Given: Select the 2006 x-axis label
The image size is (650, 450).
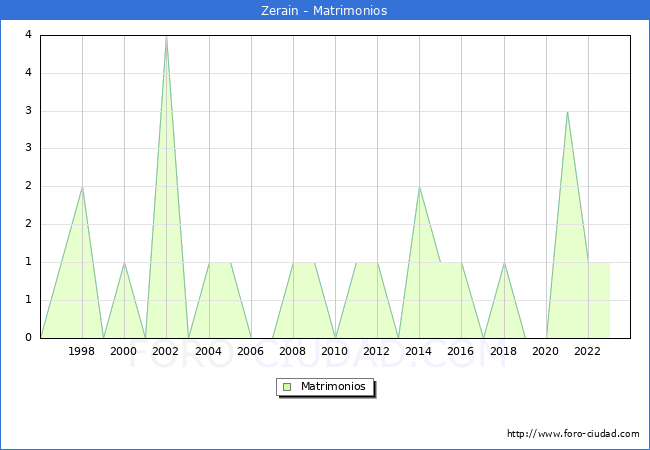Looking at the screenshot, I should (250, 351).
